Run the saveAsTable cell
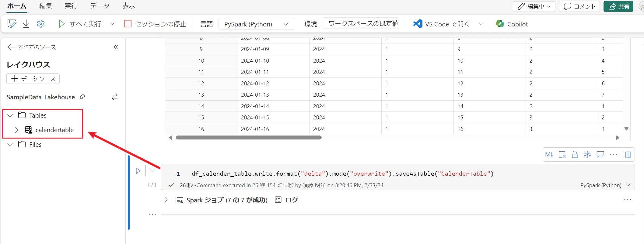The image size is (644, 244). (x=138, y=171)
